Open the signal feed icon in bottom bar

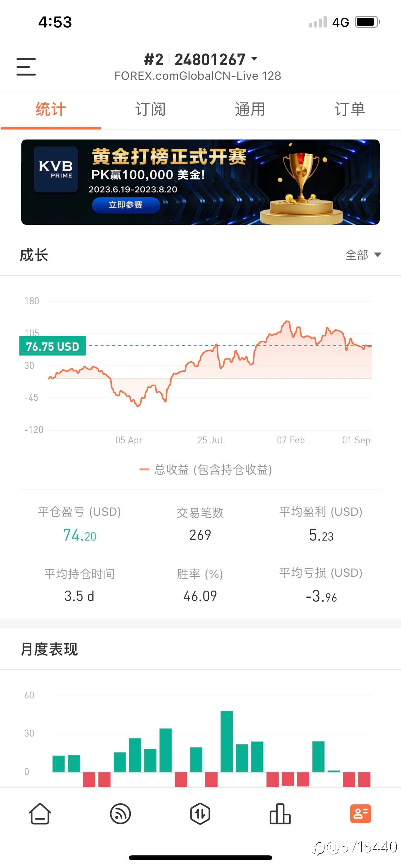120,813
